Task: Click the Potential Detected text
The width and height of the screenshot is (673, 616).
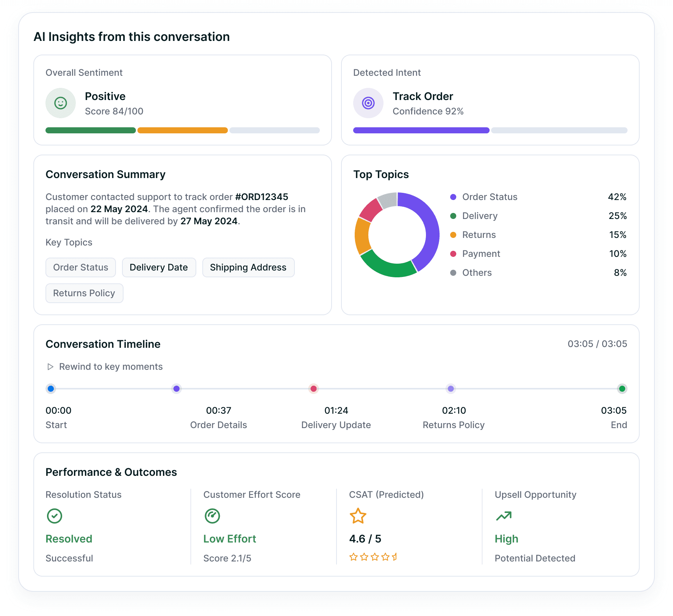Action: coord(535,558)
